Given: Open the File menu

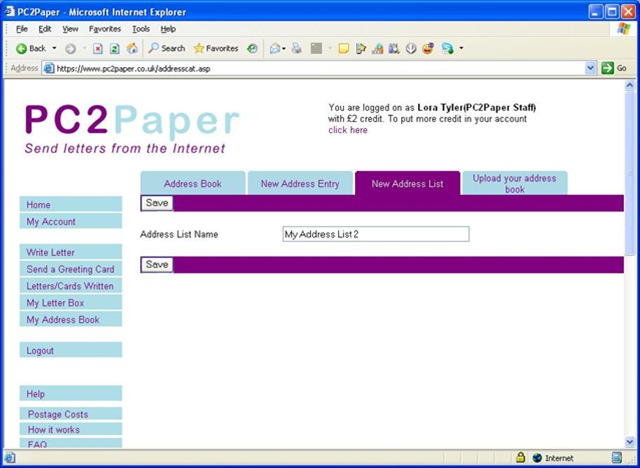Looking at the screenshot, I should [x=22, y=29].
